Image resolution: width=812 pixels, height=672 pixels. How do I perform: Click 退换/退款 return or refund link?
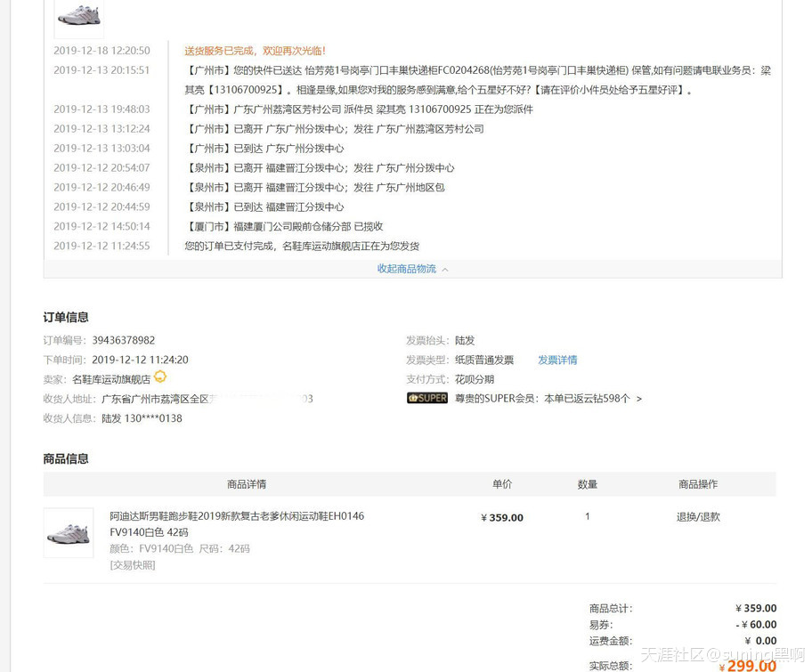point(698,517)
